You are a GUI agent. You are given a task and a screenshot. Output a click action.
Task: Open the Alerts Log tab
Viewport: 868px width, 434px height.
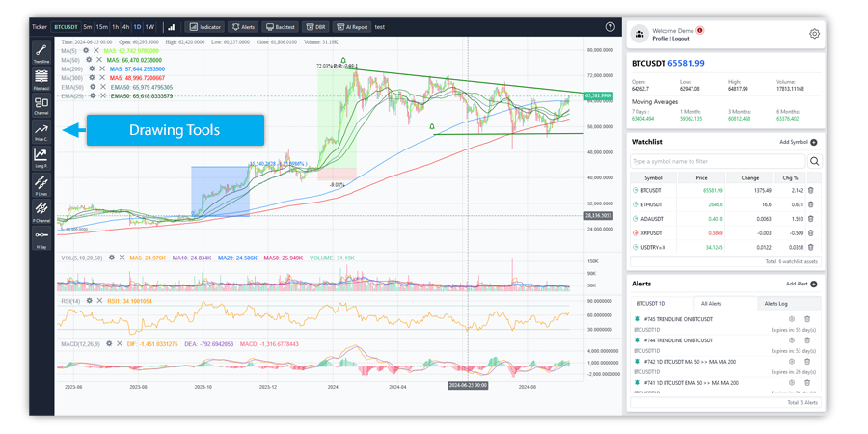[775, 303]
